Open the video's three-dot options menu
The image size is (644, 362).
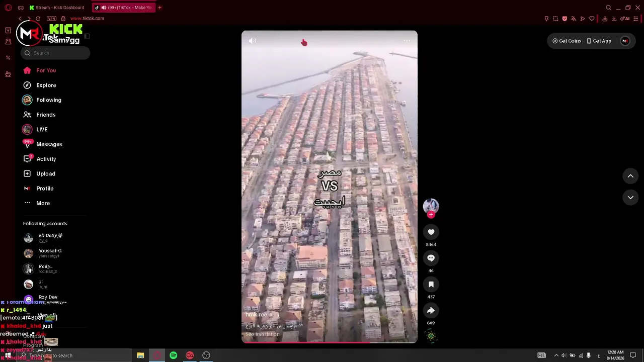tap(407, 41)
